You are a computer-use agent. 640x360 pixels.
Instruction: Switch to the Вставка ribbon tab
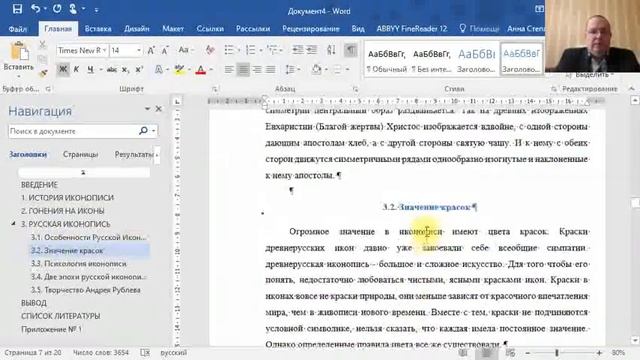[x=98, y=29]
